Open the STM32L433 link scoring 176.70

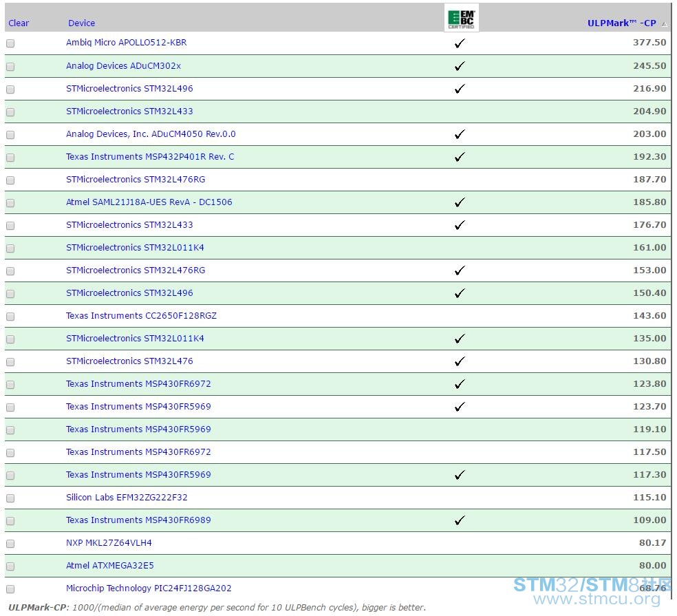click(x=129, y=224)
